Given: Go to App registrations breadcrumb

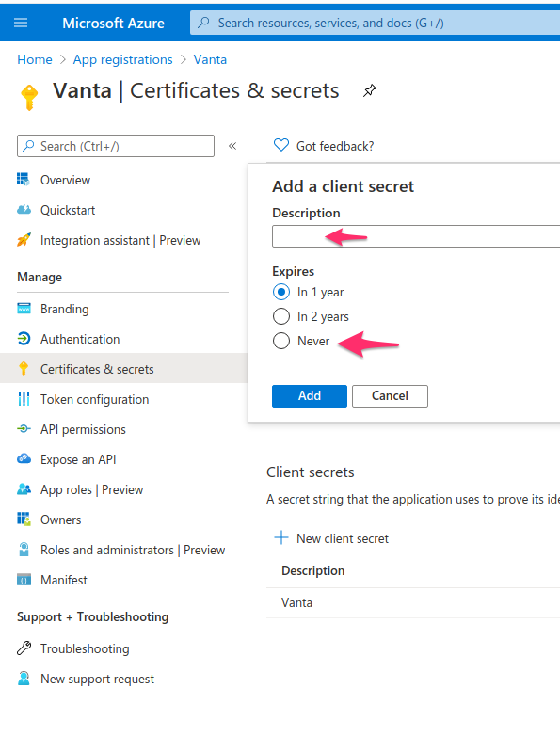Looking at the screenshot, I should click(x=122, y=59).
